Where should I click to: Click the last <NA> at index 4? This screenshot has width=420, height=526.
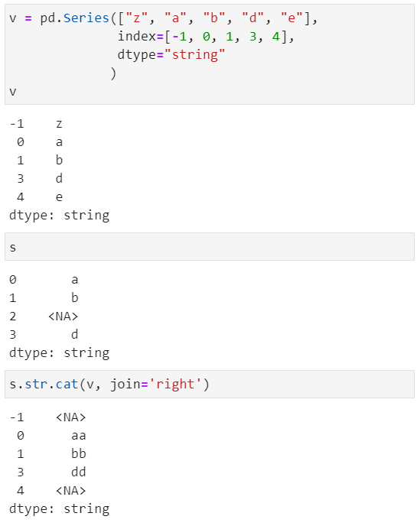(x=71, y=491)
